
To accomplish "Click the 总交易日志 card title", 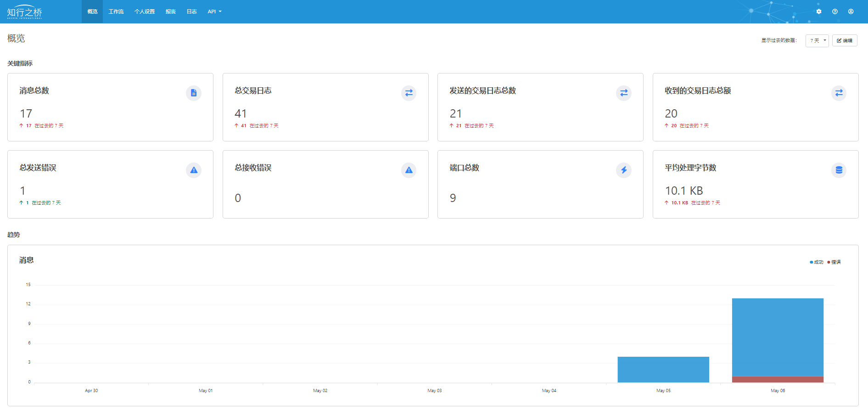I will pos(253,91).
